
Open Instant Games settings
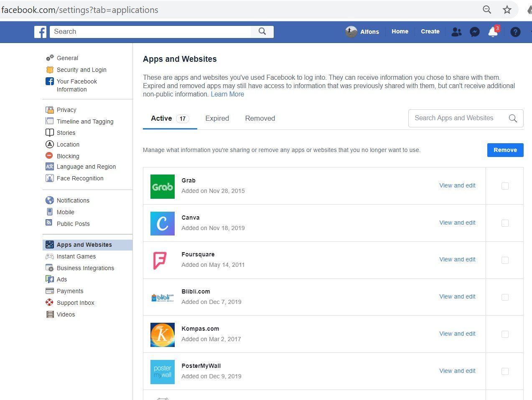(76, 256)
